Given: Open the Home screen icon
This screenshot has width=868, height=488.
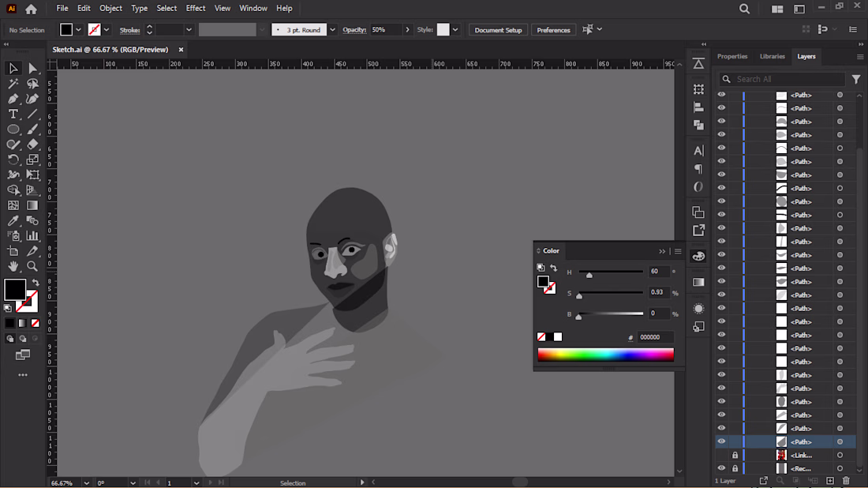Looking at the screenshot, I should coord(31,9).
